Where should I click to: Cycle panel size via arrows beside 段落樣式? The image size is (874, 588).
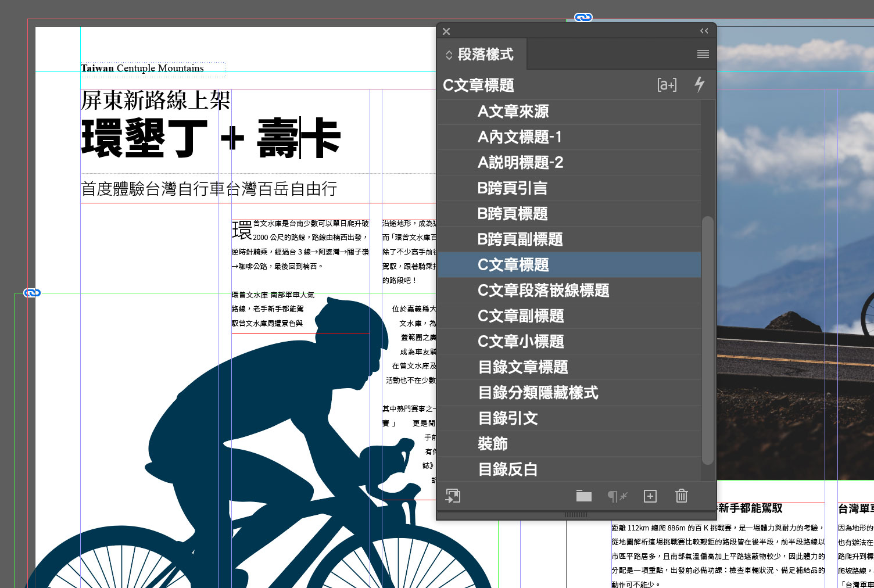click(449, 55)
